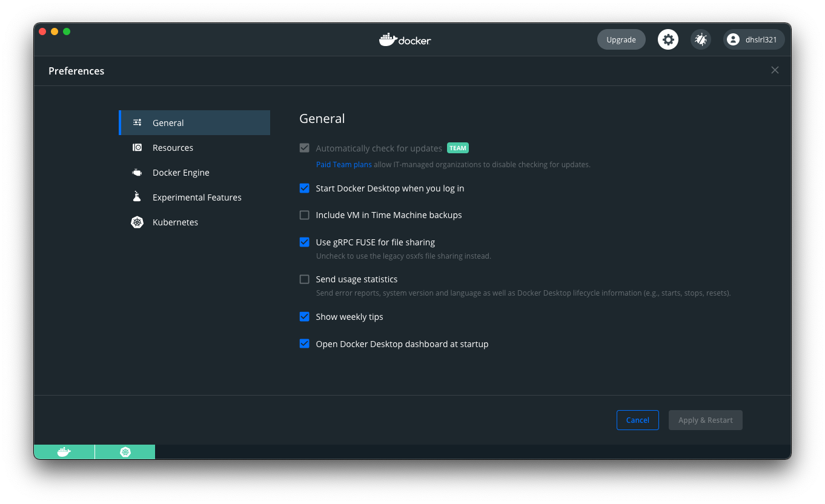
Task: Click the macOS green maximize window button
Action: click(x=67, y=31)
